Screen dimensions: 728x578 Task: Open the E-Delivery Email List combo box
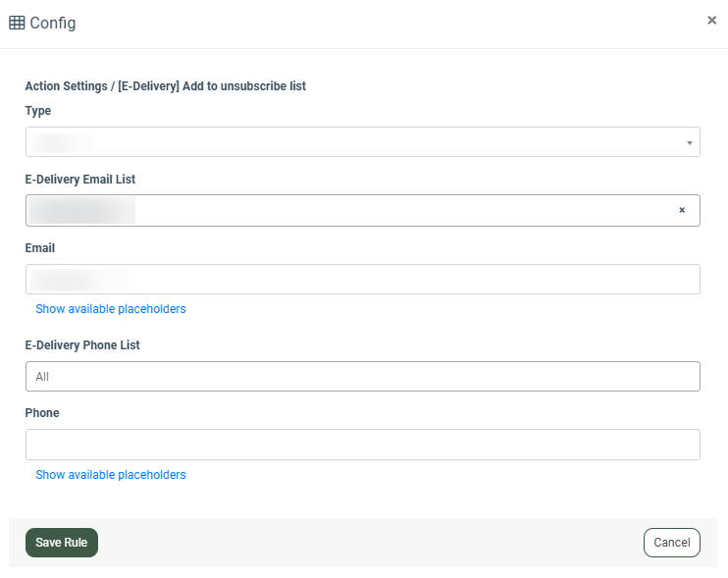point(363,211)
